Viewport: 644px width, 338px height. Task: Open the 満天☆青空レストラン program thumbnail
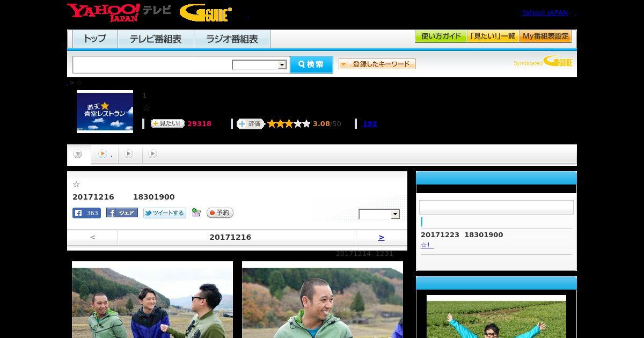pyautogui.click(x=105, y=111)
